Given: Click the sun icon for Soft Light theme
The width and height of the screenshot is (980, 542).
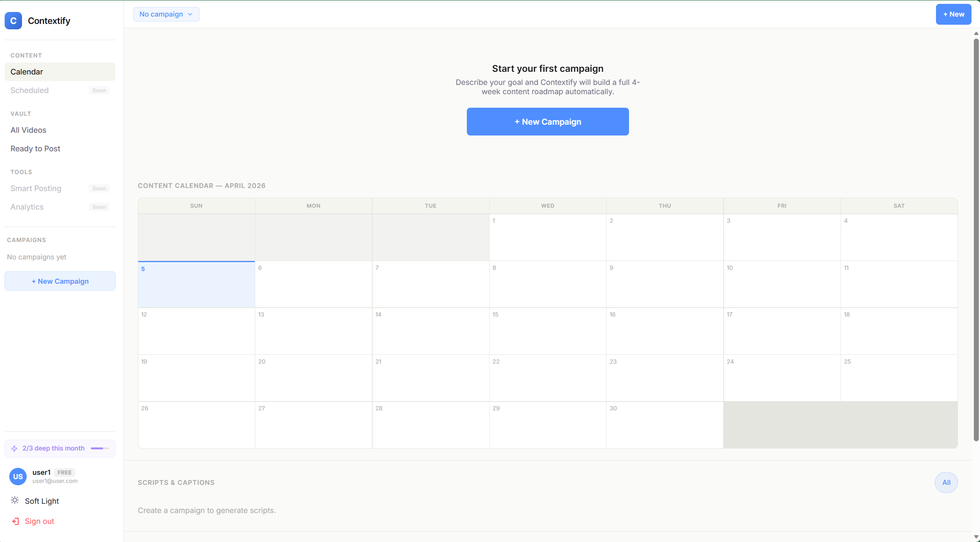Looking at the screenshot, I should [x=15, y=501].
